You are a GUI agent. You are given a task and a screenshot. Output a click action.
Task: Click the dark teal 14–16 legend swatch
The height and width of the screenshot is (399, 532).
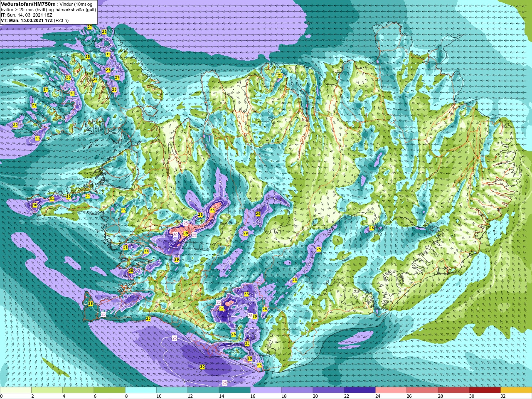(235, 391)
